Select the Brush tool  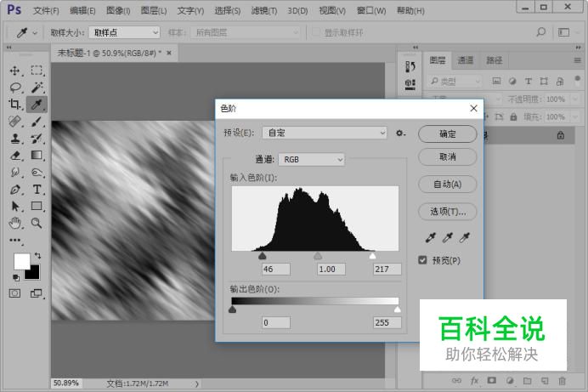point(37,122)
